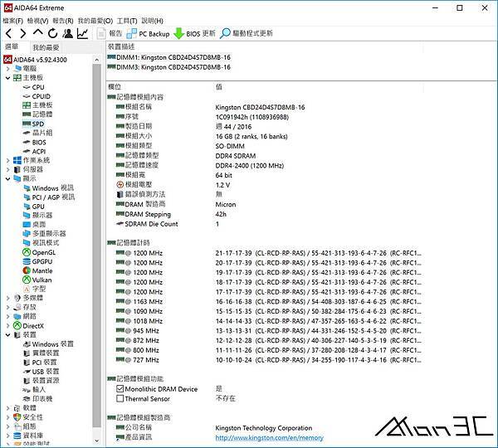
Task: Select CPU in the sidebar tree
Action: click(34, 87)
